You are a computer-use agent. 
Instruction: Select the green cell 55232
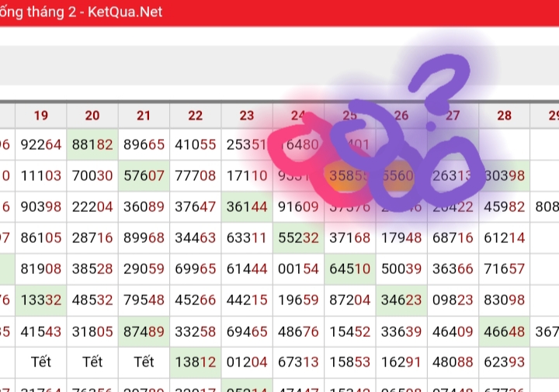click(298, 238)
